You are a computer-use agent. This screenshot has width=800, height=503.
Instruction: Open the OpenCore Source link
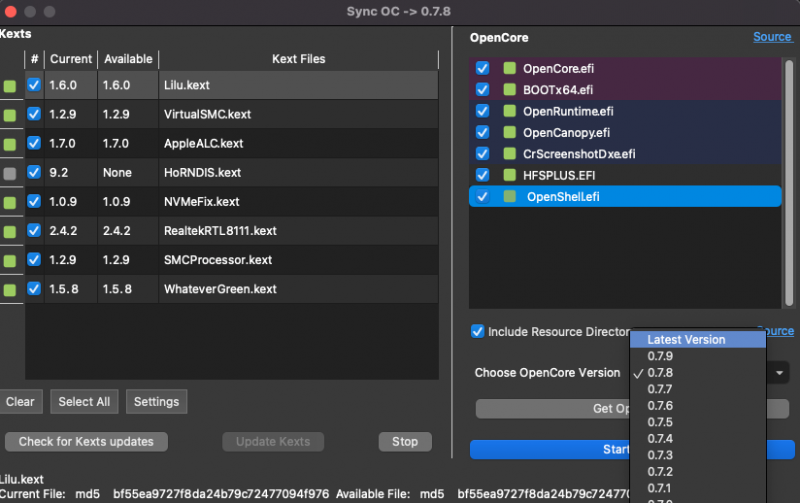(772, 37)
